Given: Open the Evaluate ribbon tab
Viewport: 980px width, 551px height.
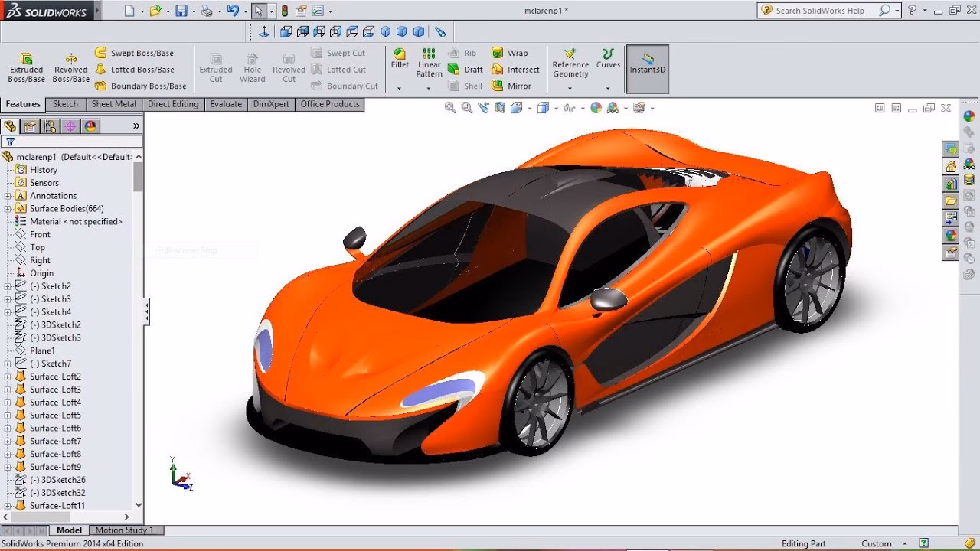Looking at the screenshot, I should 226,104.
